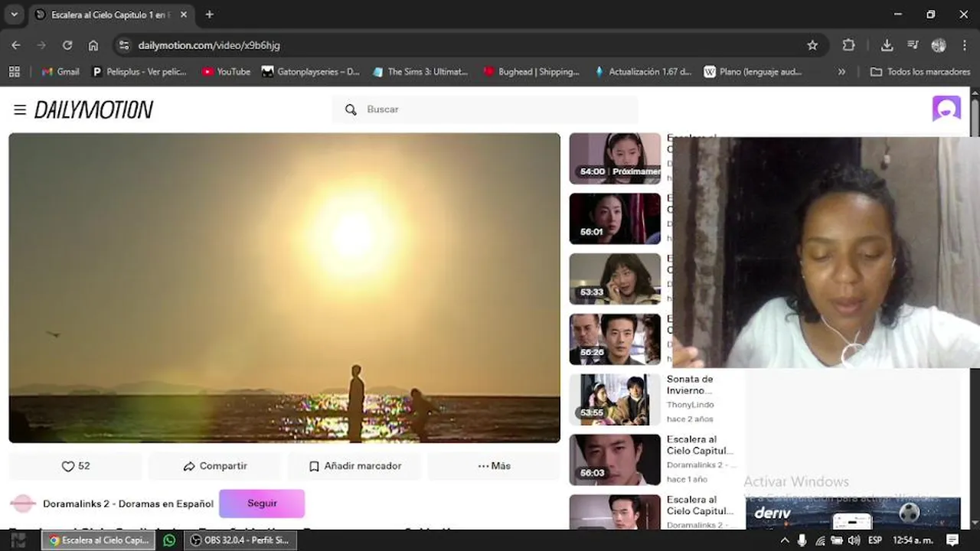Image resolution: width=980 pixels, height=551 pixels.
Task: Go to browser home page
Action: (93, 45)
